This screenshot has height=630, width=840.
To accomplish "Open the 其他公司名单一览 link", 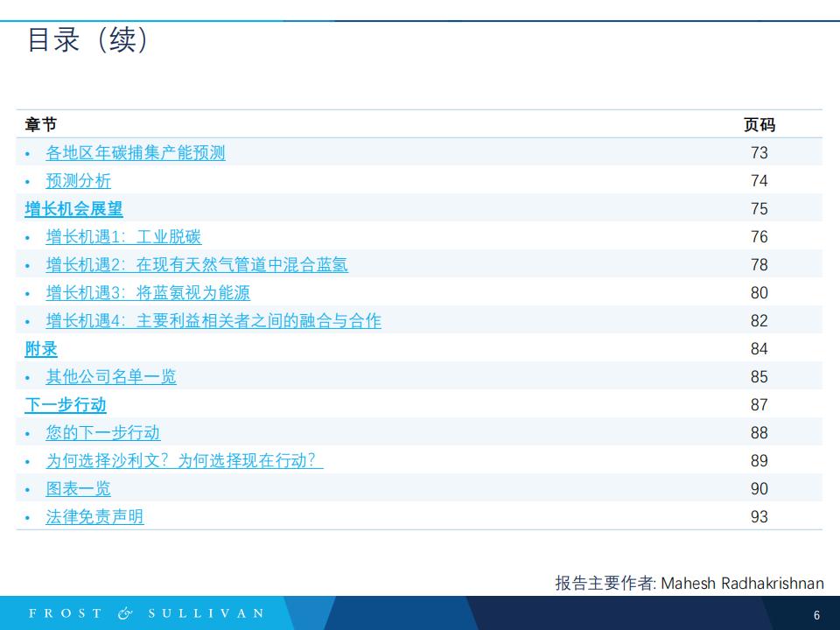I will [x=111, y=376].
